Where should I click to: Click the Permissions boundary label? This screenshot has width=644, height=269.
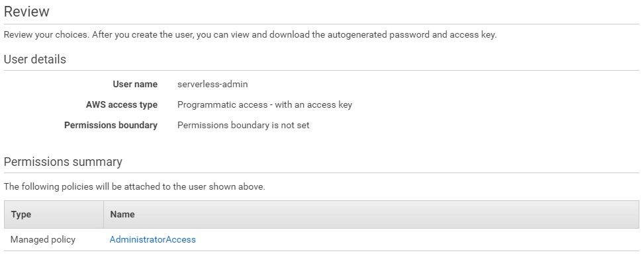pyautogui.click(x=111, y=125)
